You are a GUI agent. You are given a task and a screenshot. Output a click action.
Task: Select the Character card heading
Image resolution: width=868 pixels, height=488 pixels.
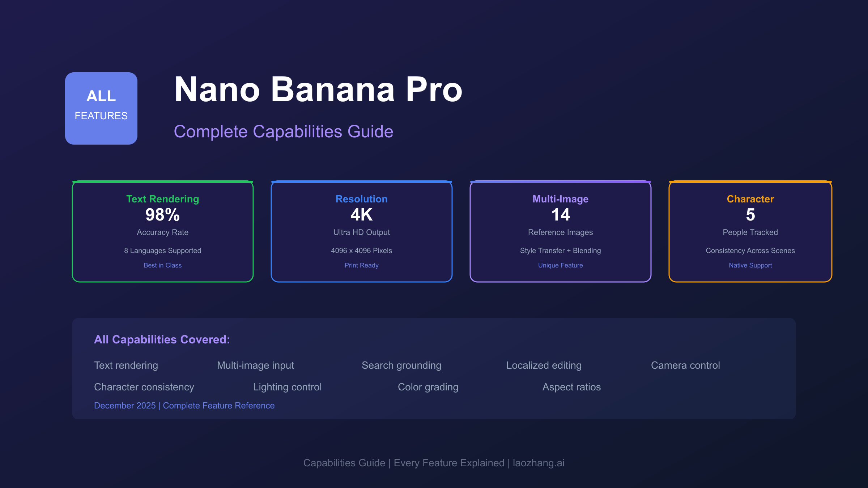pos(750,199)
